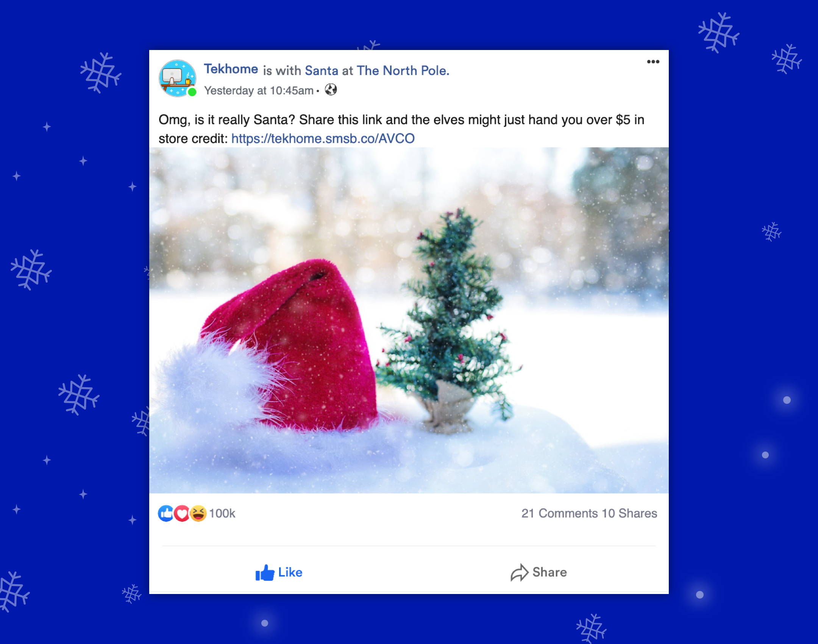The width and height of the screenshot is (818, 644).
Task: Click the Tekhome profile picture
Action: click(178, 78)
